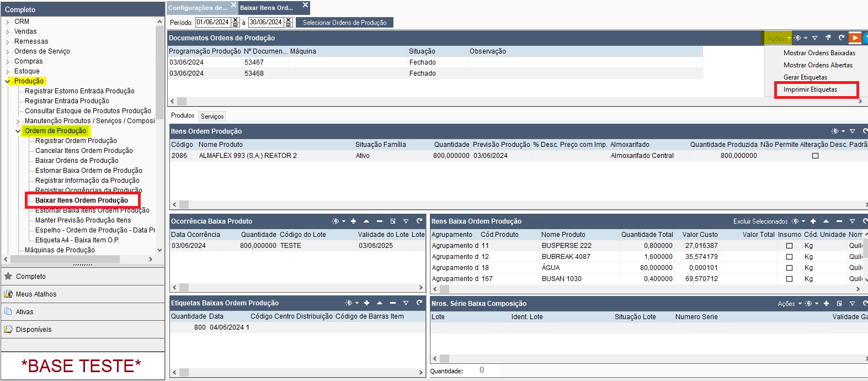Add a new Etiquetas Baixas Ordem Produção entry
Viewport: 868px width, 381px height.
(x=366, y=303)
